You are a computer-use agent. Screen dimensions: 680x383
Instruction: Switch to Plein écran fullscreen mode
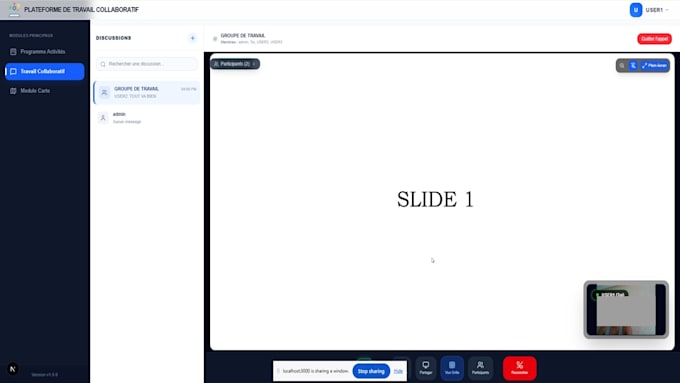coord(654,65)
